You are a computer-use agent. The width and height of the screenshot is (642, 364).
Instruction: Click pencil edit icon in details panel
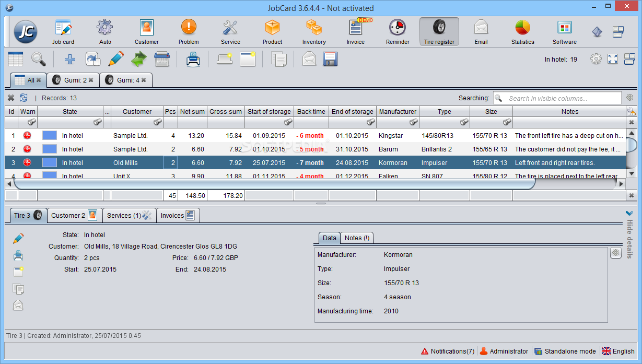(x=18, y=239)
